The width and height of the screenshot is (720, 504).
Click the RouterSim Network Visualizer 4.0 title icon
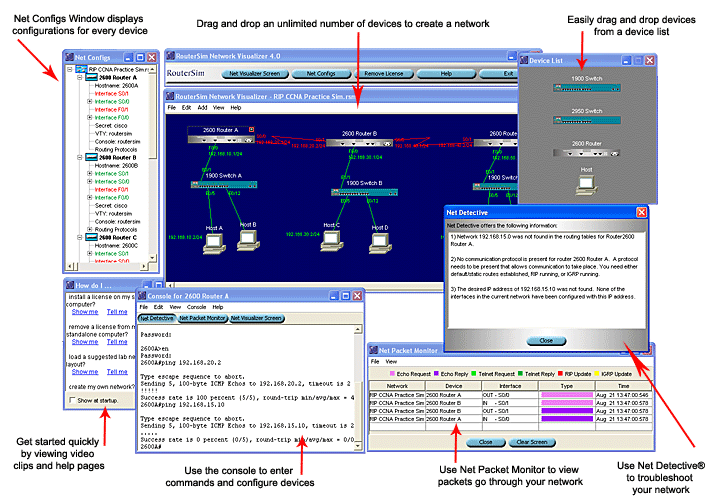[x=170, y=56]
